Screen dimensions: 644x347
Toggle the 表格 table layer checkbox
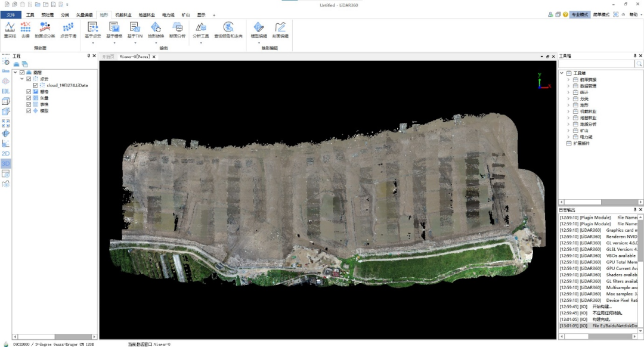pyautogui.click(x=29, y=104)
